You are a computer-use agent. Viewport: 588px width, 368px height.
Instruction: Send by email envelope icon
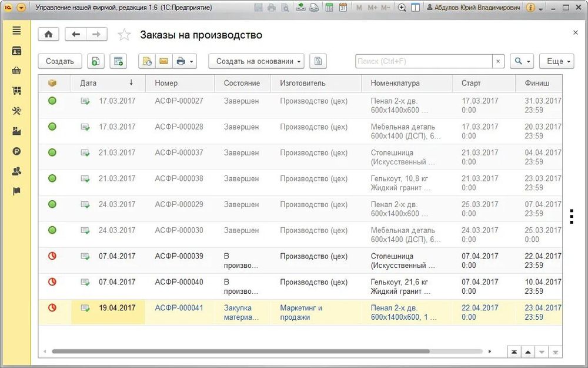click(164, 61)
